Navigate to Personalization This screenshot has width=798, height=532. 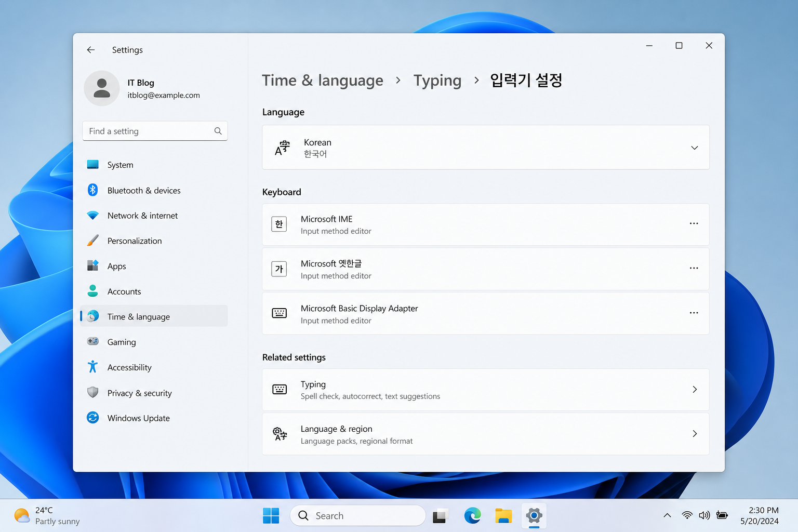click(x=154, y=241)
